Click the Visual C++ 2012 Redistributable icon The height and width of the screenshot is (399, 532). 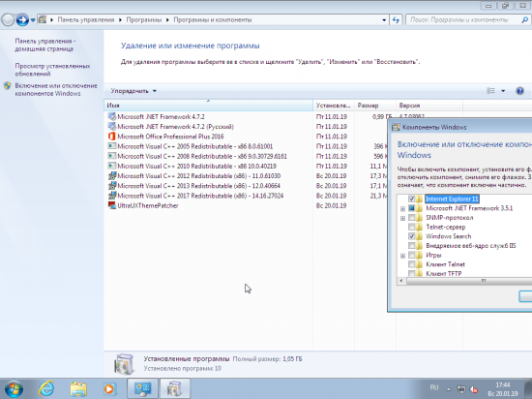click(111, 175)
